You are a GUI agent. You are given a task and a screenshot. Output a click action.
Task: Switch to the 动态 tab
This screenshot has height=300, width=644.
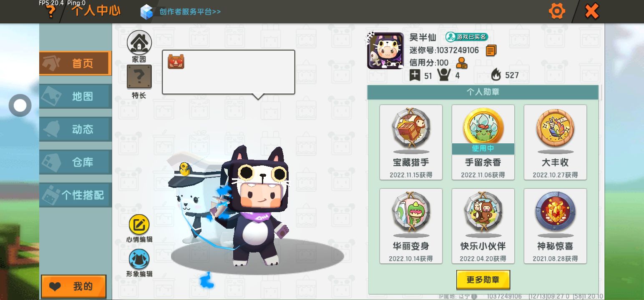tap(75, 129)
